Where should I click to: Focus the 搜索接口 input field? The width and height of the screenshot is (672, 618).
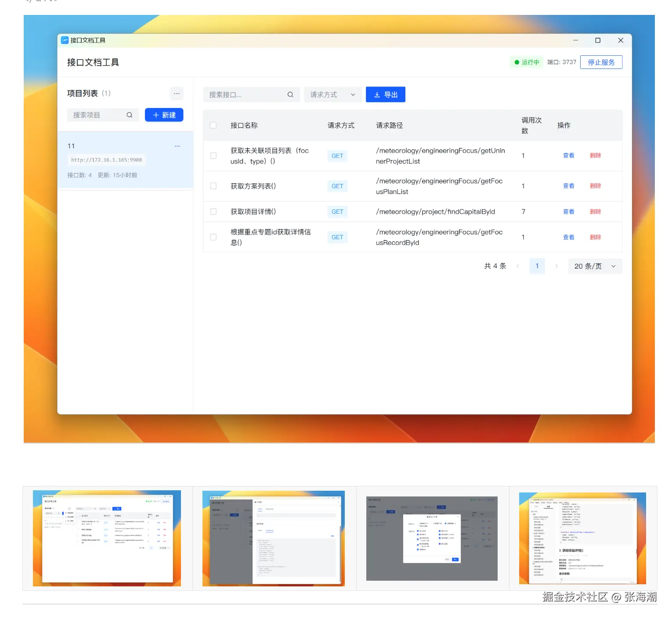[251, 95]
